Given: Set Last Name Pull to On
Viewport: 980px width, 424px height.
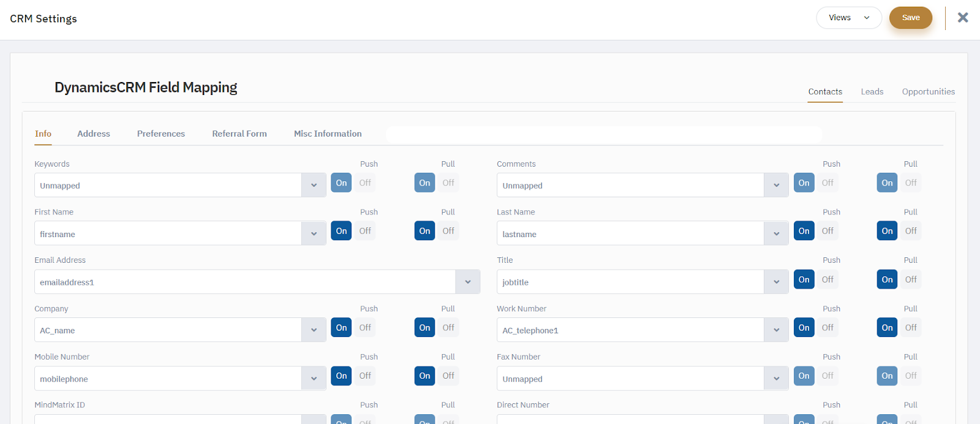Looking at the screenshot, I should (x=887, y=231).
